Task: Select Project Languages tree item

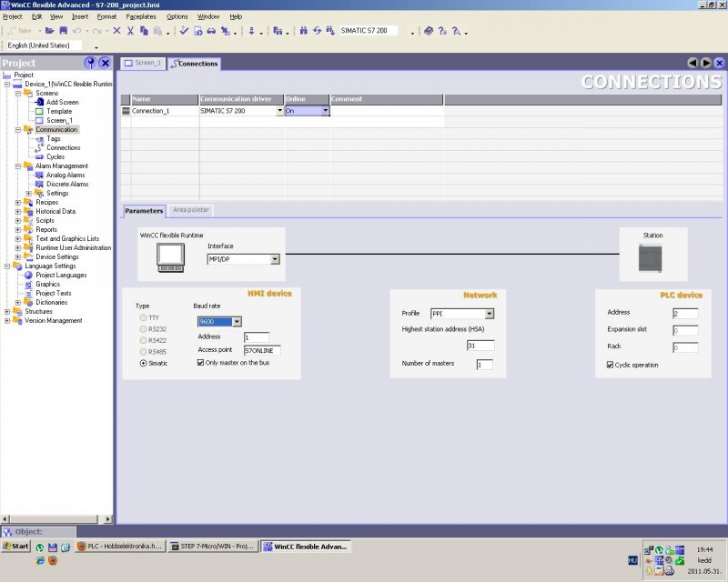Action: [x=61, y=276]
